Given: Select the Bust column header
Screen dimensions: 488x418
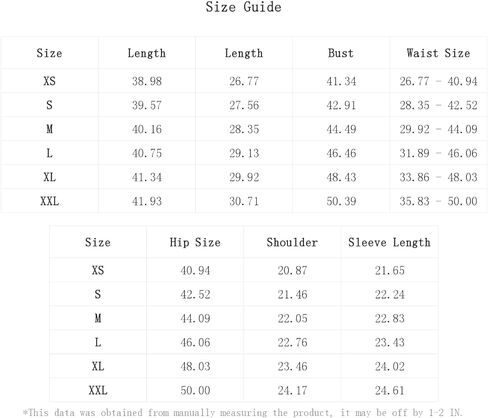Looking at the screenshot, I should click(341, 53).
